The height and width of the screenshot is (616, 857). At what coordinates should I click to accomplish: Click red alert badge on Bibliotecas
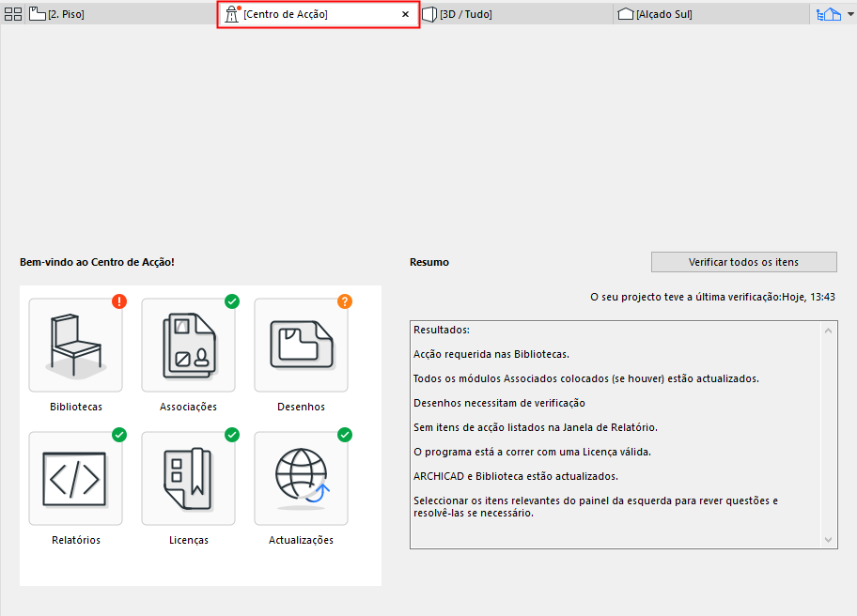pyautogui.click(x=119, y=300)
